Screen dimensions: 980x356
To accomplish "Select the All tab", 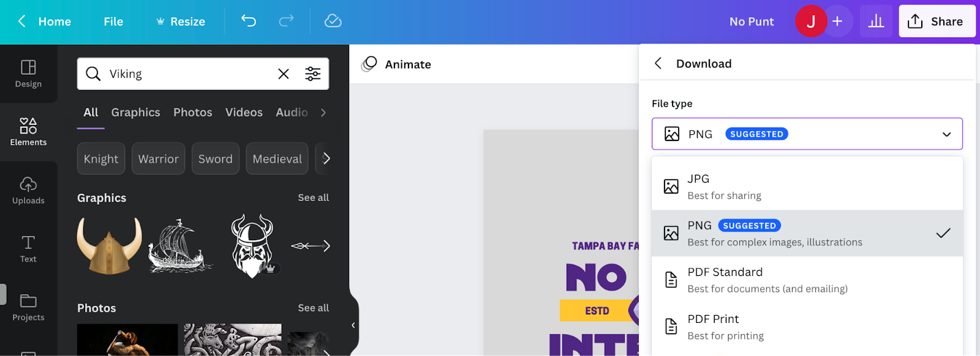I will pos(91,112).
